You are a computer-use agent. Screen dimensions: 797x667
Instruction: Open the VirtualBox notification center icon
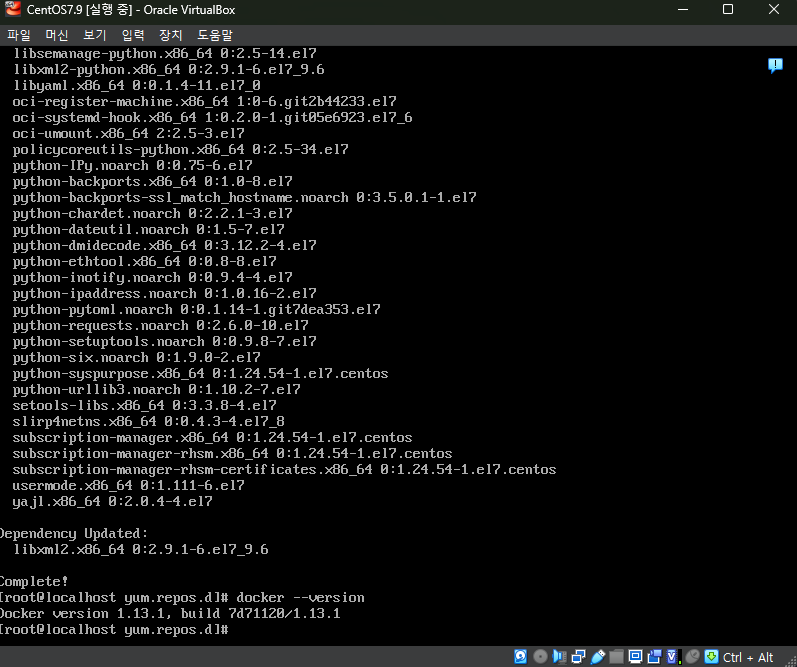pos(775,65)
